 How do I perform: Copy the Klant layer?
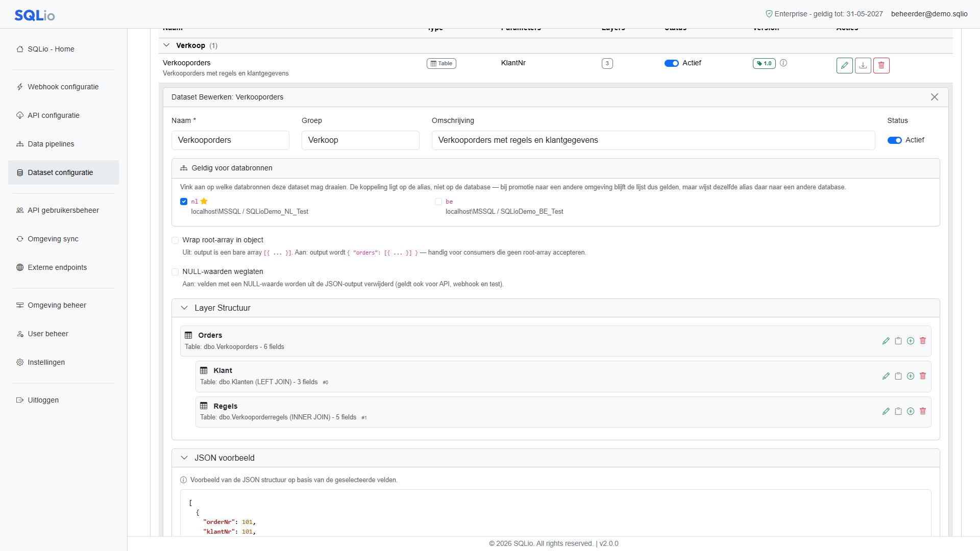898,376
